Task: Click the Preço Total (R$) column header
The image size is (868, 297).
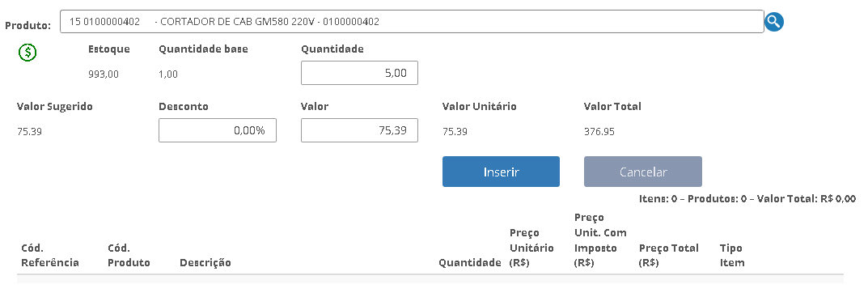Action: coord(669,256)
